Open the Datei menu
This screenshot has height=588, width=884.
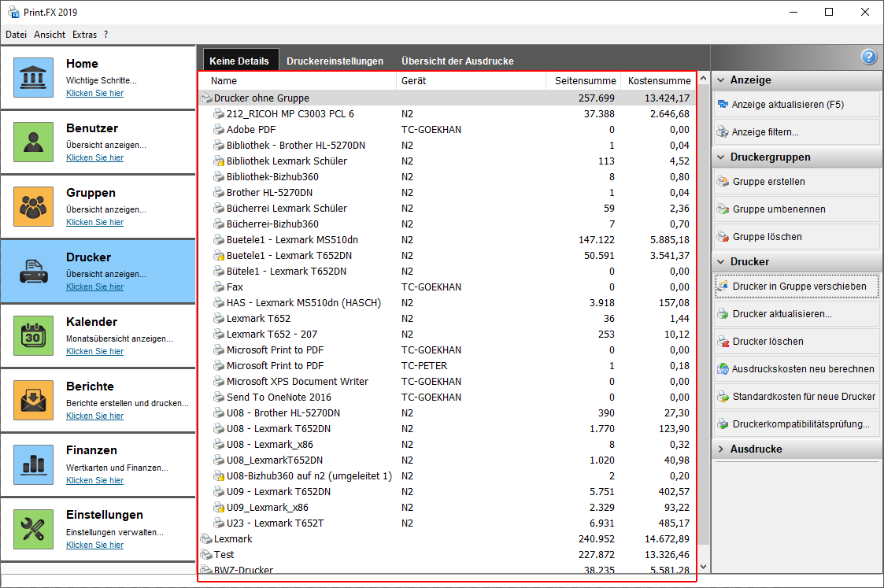[x=17, y=35]
